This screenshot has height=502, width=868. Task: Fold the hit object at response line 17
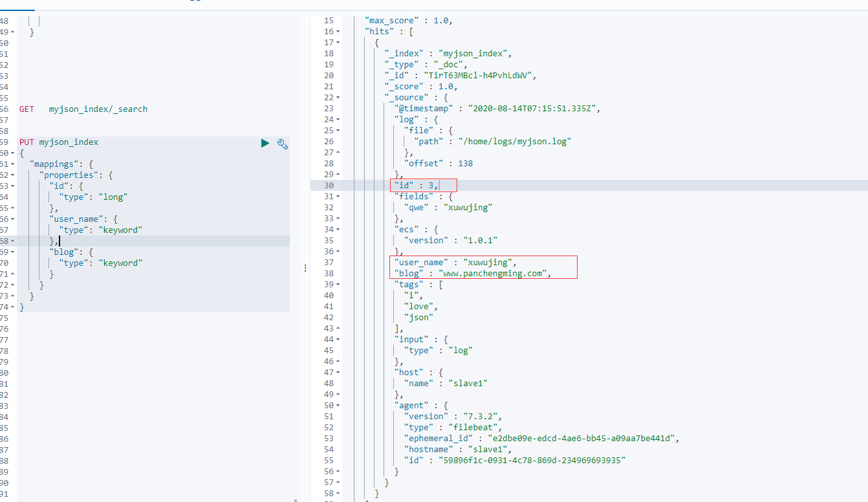click(339, 43)
